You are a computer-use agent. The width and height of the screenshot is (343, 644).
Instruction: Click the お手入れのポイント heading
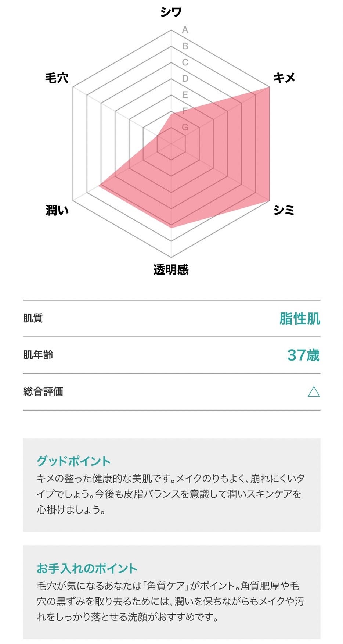(x=87, y=568)
